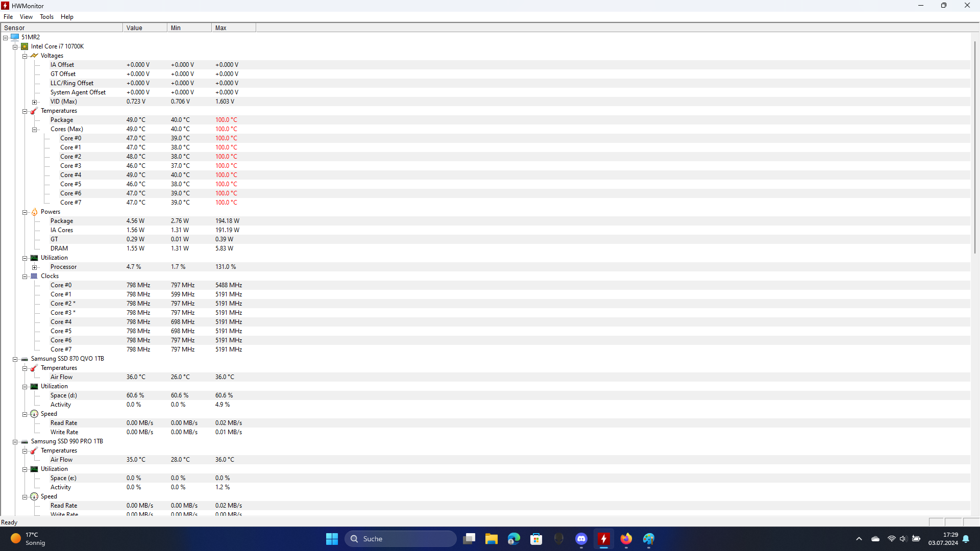Click the Samsung SSD 870 Speed gauge icon

[34, 414]
